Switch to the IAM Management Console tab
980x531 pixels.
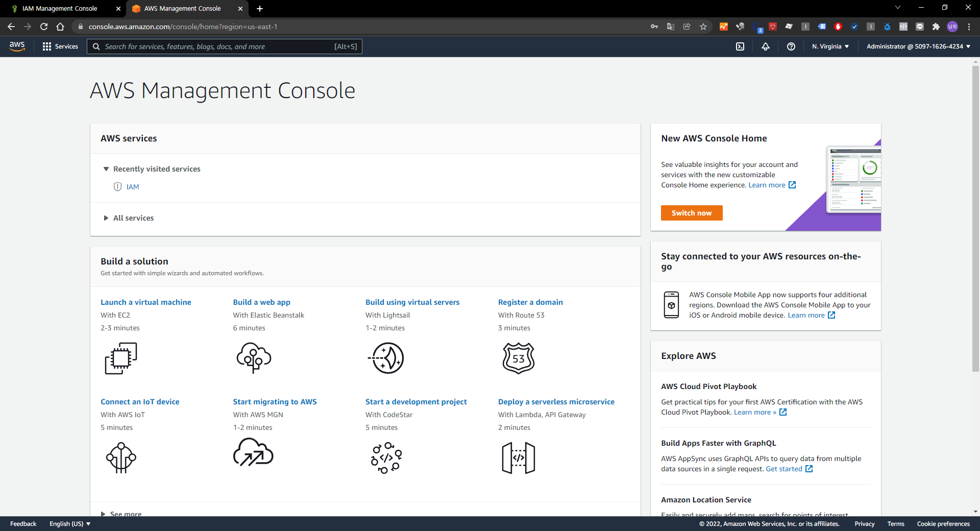click(x=60, y=9)
